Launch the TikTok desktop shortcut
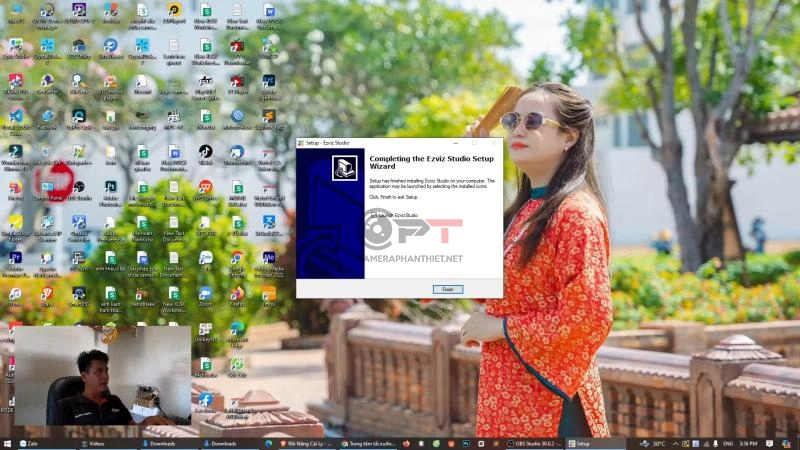Screen dimensions: 800x450 206,155
